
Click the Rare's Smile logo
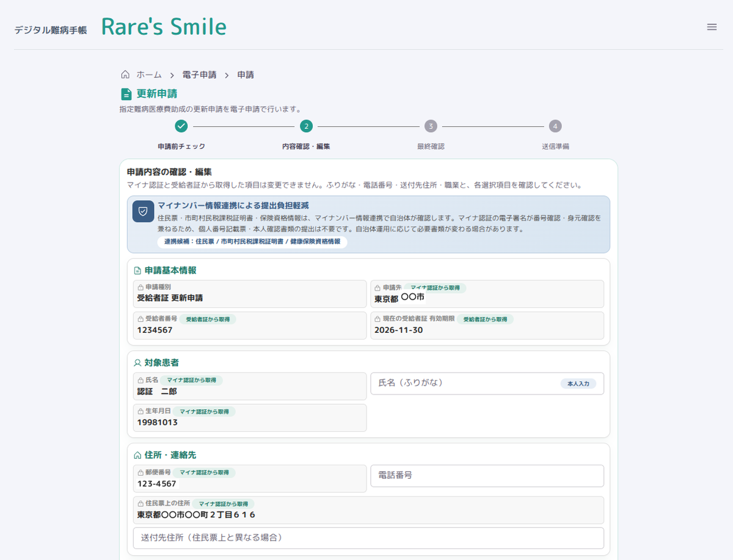164,26
